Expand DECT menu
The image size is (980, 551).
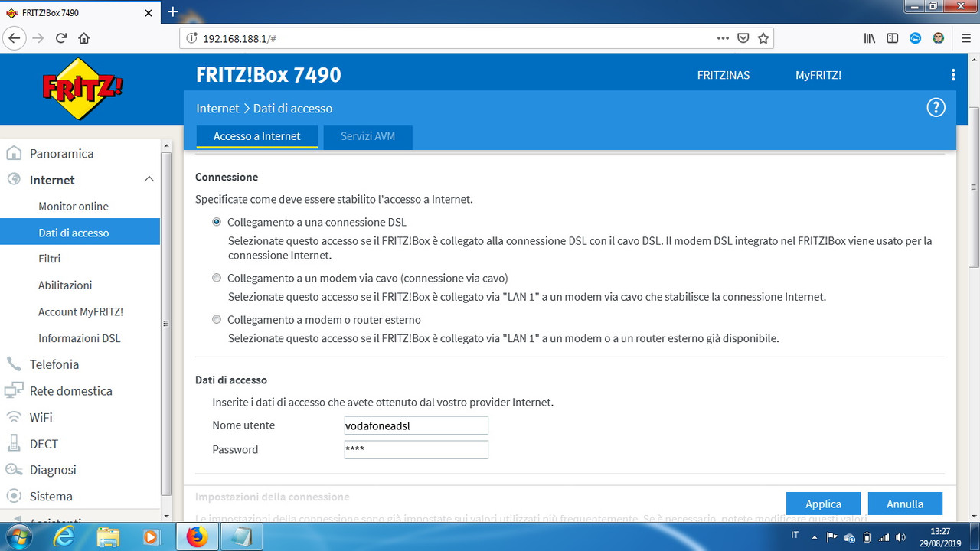44,443
